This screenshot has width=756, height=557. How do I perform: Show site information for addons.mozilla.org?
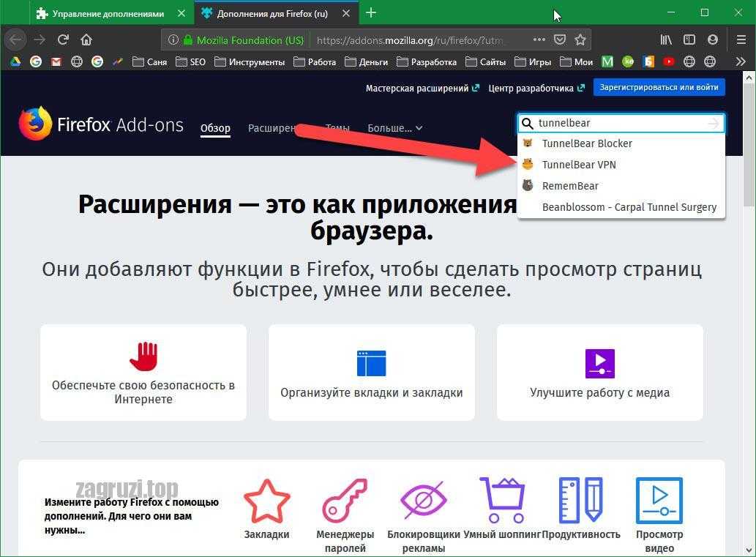(x=173, y=40)
